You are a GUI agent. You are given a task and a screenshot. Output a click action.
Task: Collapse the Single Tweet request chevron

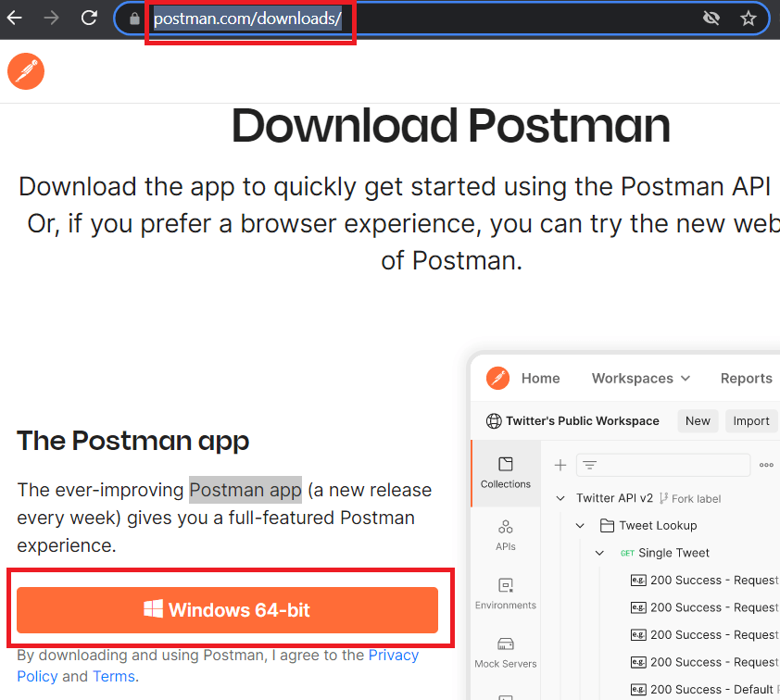pyautogui.click(x=600, y=553)
